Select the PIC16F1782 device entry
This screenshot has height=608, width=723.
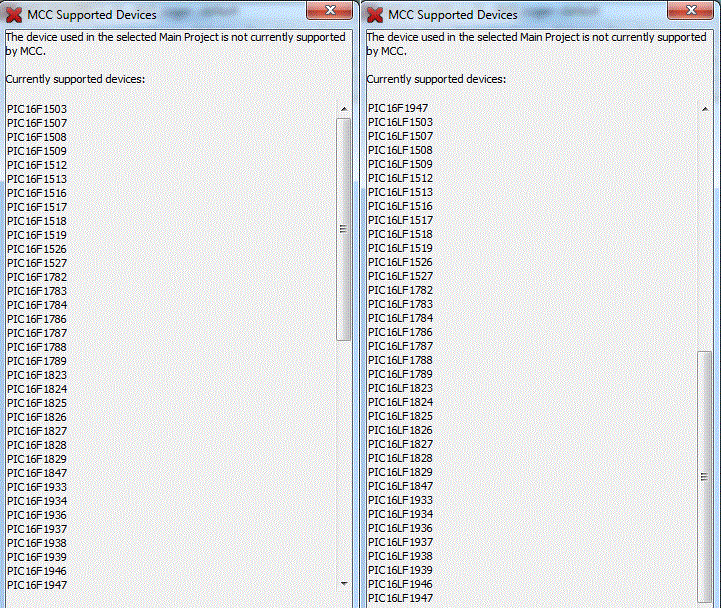coord(37,277)
